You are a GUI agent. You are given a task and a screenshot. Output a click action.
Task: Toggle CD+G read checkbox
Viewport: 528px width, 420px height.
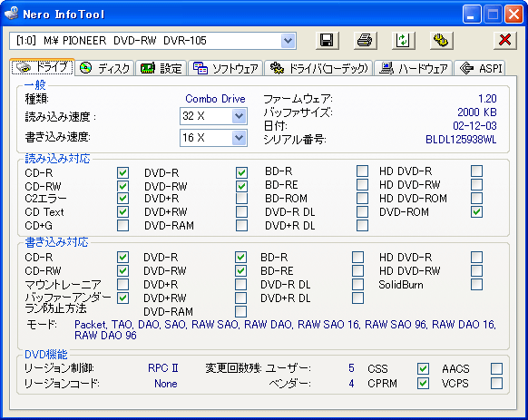122,225
